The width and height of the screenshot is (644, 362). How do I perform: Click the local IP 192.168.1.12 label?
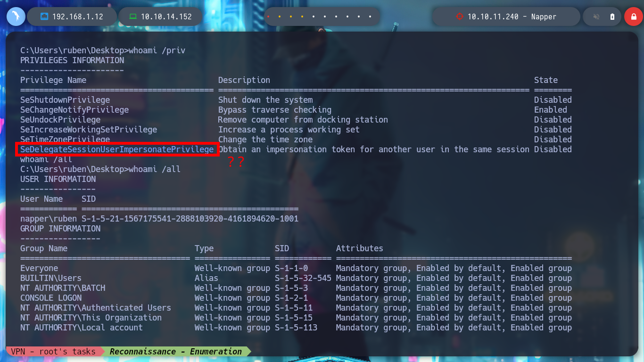78,16
